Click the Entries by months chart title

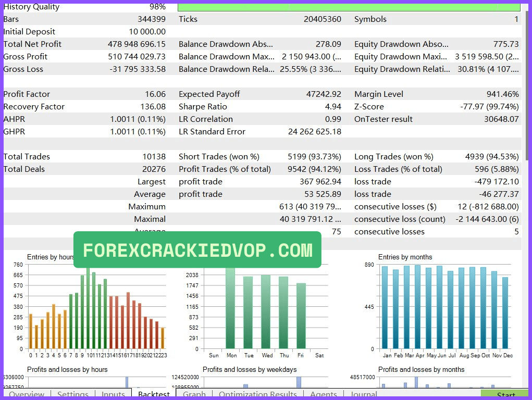coord(405,257)
